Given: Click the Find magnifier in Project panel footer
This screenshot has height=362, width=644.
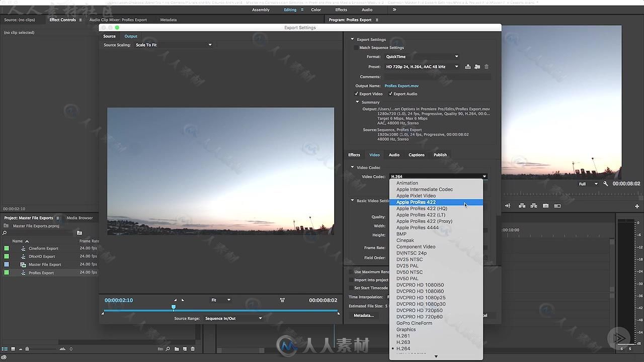Looking at the screenshot, I should (169, 349).
